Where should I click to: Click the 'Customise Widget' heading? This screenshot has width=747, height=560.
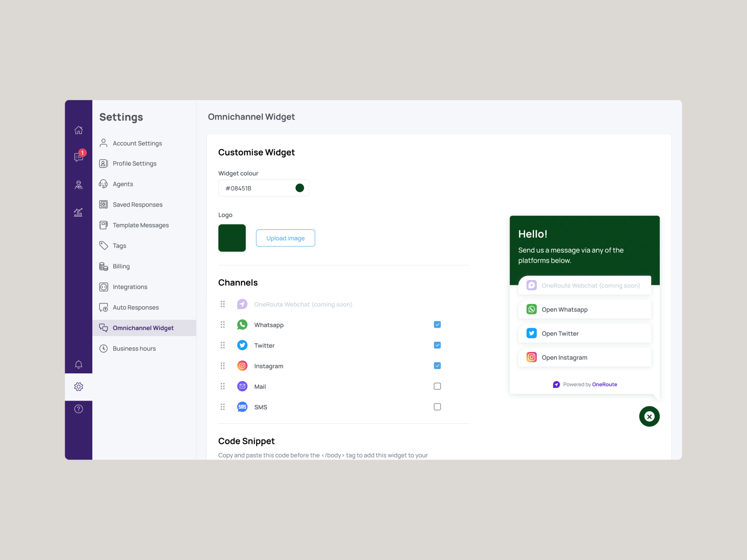click(x=256, y=153)
